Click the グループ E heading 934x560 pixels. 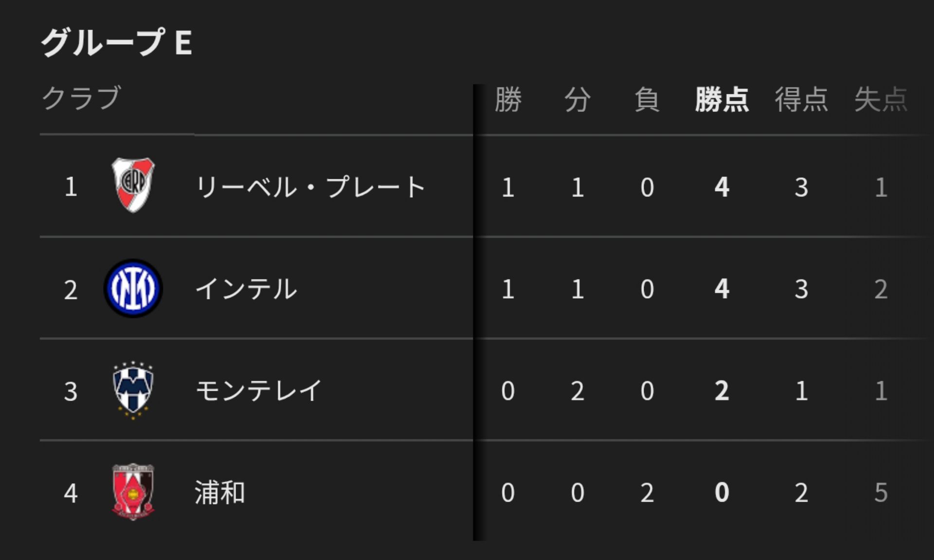[x=116, y=42]
